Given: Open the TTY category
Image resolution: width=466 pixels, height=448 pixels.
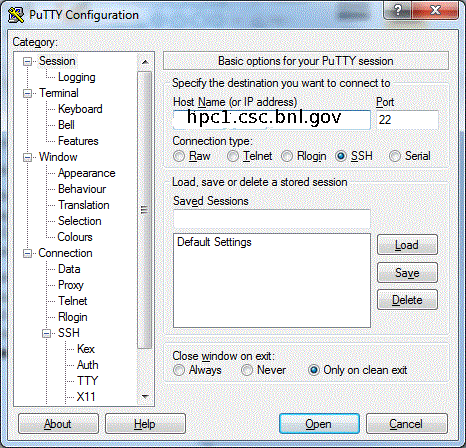Looking at the screenshot, I should (x=87, y=381).
